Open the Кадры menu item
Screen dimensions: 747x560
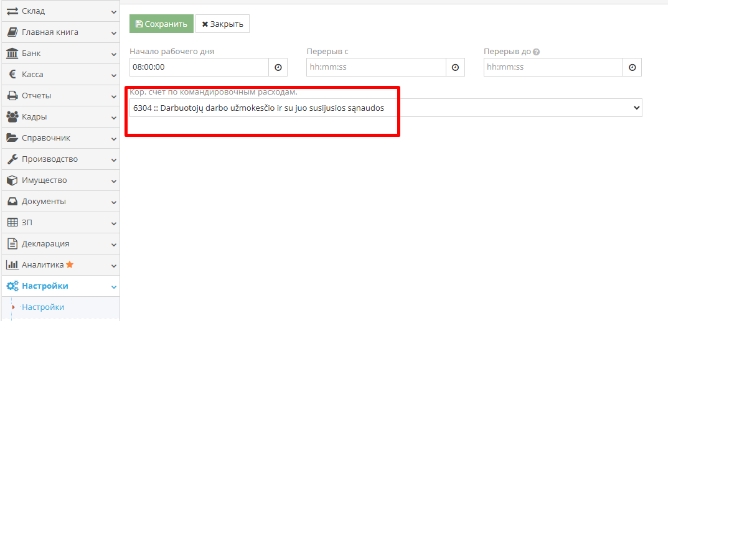34,117
